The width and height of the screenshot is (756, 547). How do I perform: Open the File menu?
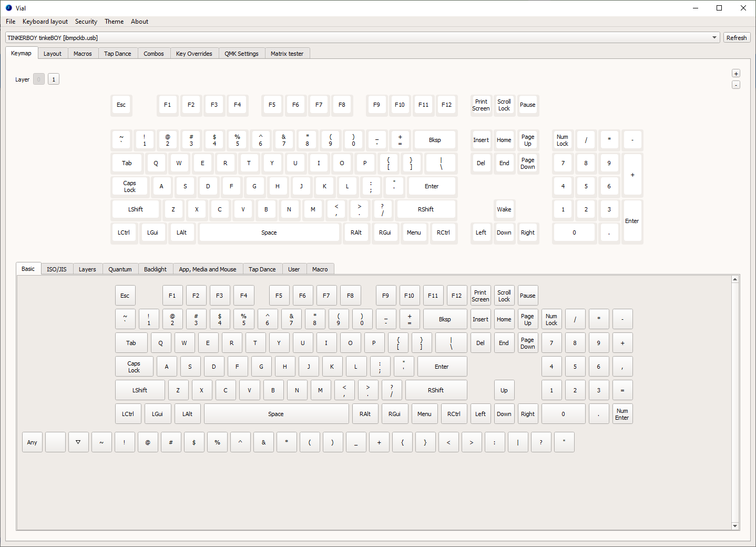click(11, 22)
